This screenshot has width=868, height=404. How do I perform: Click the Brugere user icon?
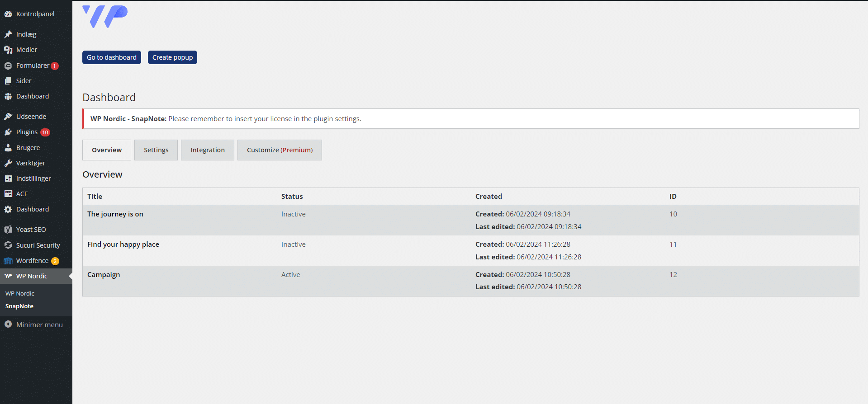8,148
